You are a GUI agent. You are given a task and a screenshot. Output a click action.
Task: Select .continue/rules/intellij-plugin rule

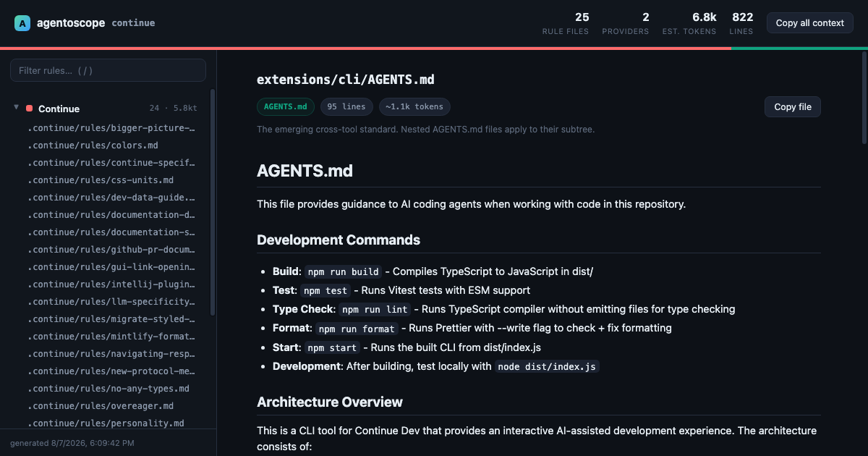pos(112,284)
